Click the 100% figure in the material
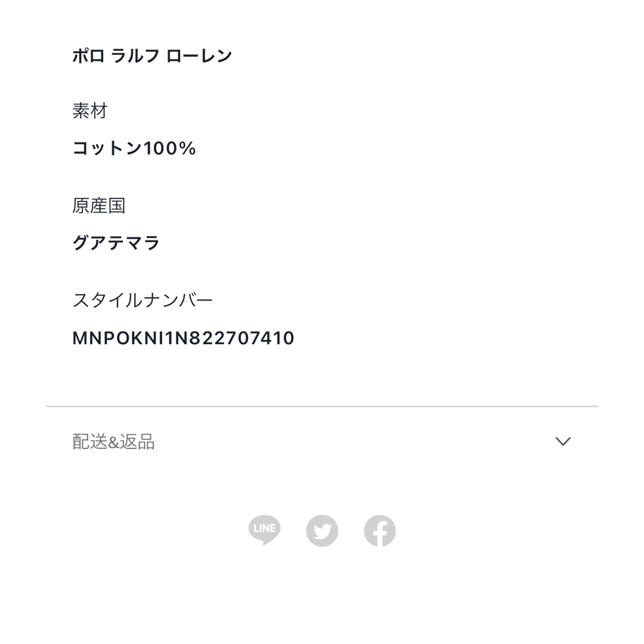 (x=169, y=148)
